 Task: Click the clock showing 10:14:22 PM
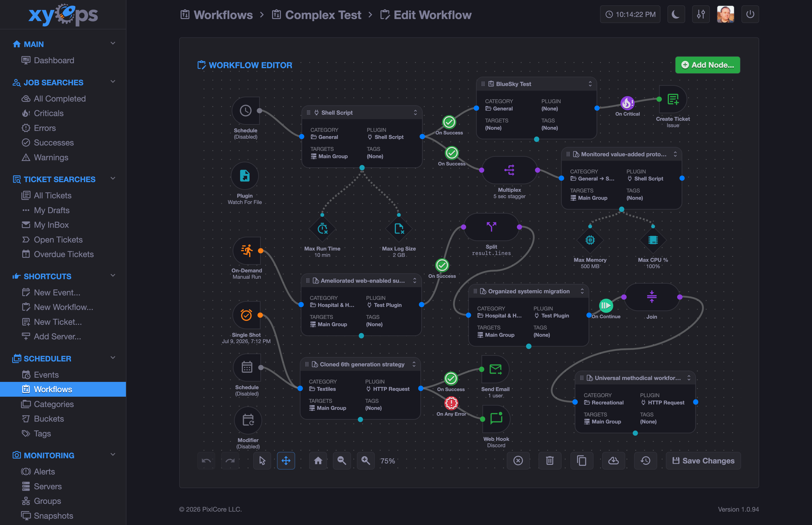(x=630, y=14)
